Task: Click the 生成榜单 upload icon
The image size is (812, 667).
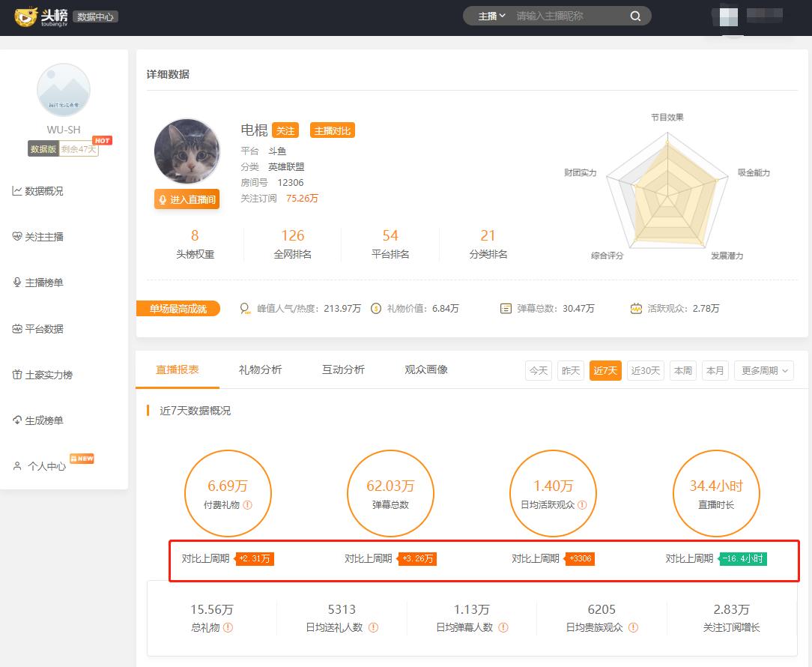Action: (x=16, y=420)
